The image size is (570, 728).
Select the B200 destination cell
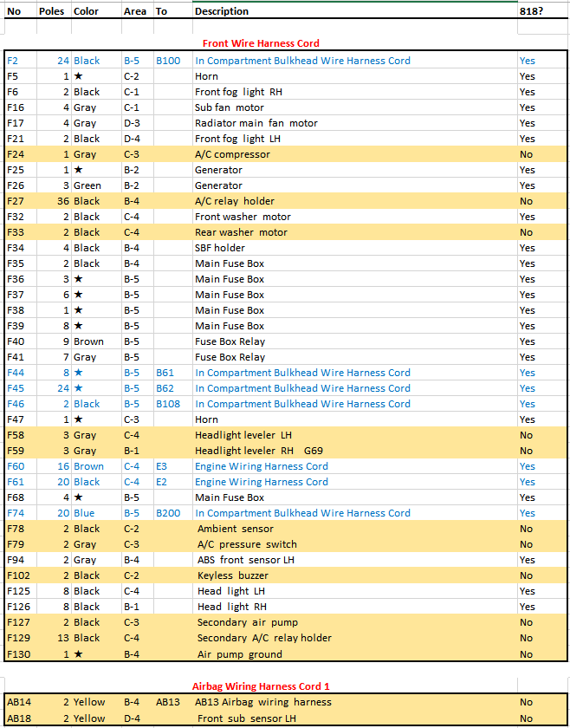click(x=168, y=513)
